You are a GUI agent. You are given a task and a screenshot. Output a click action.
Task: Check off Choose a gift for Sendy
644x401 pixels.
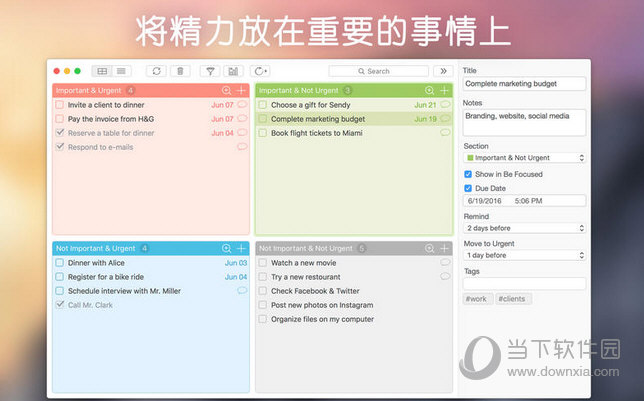point(262,105)
